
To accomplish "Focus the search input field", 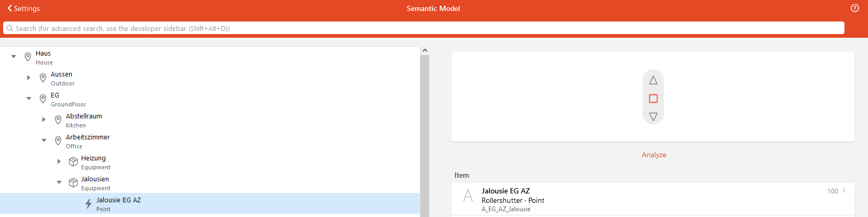I will (x=419, y=28).
